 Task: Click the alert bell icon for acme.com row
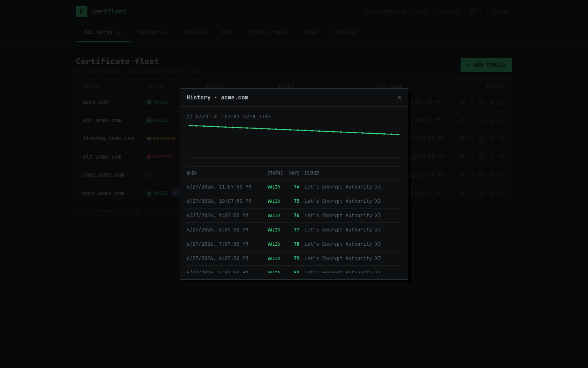(x=492, y=102)
